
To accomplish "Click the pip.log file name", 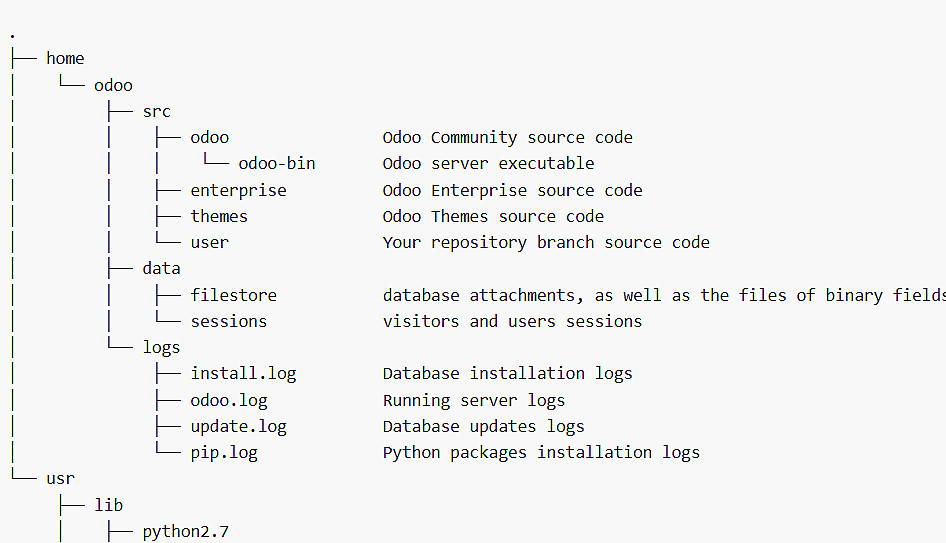I will pos(224,452).
